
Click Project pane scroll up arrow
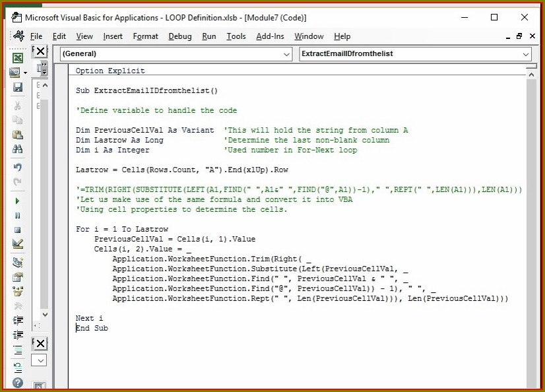tap(45, 85)
